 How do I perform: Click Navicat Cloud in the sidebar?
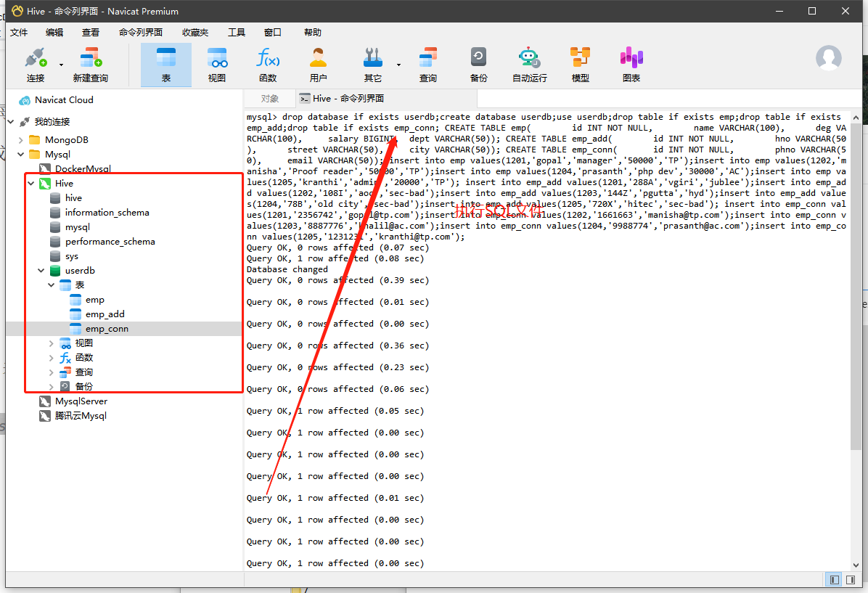point(64,100)
